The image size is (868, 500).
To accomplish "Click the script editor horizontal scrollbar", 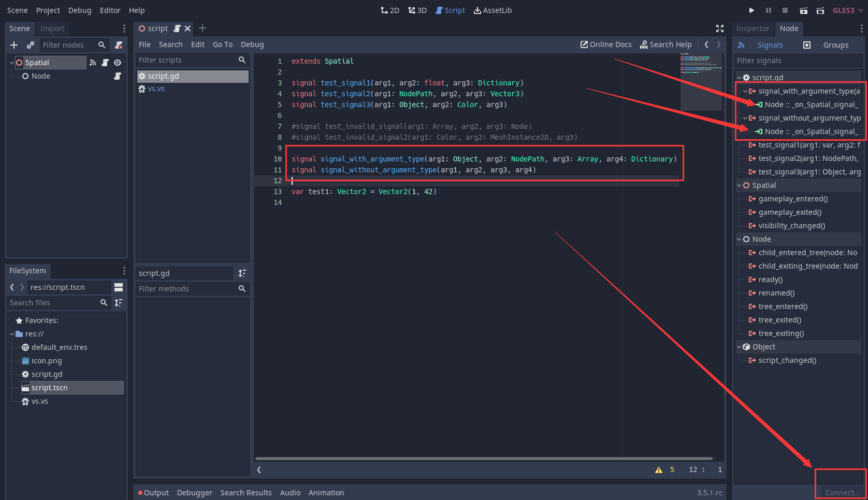I will [x=484, y=459].
